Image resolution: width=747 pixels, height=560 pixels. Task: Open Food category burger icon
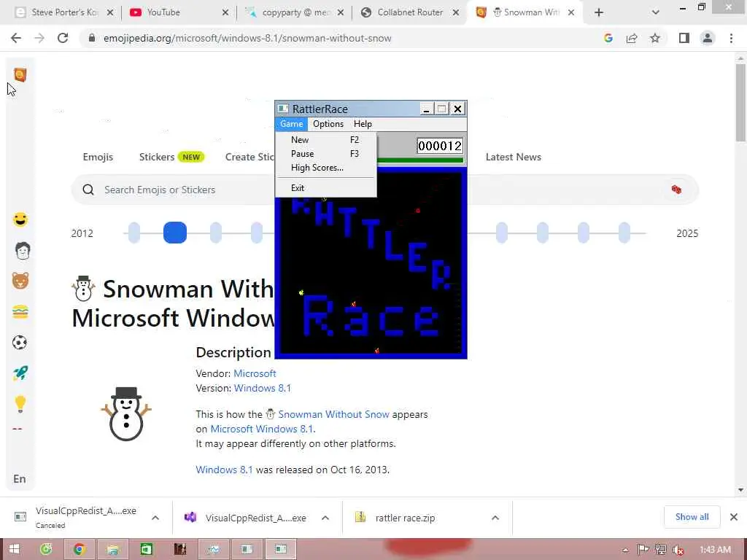pyautogui.click(x=20, y=312)
